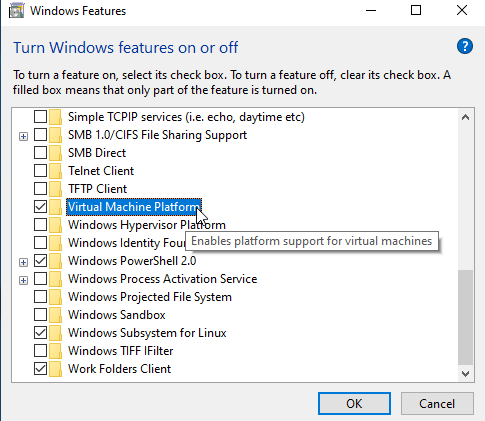Viewport: 485px width, 421px height.
Task: Confirm changes with the OK button
Action: (354, 404)
